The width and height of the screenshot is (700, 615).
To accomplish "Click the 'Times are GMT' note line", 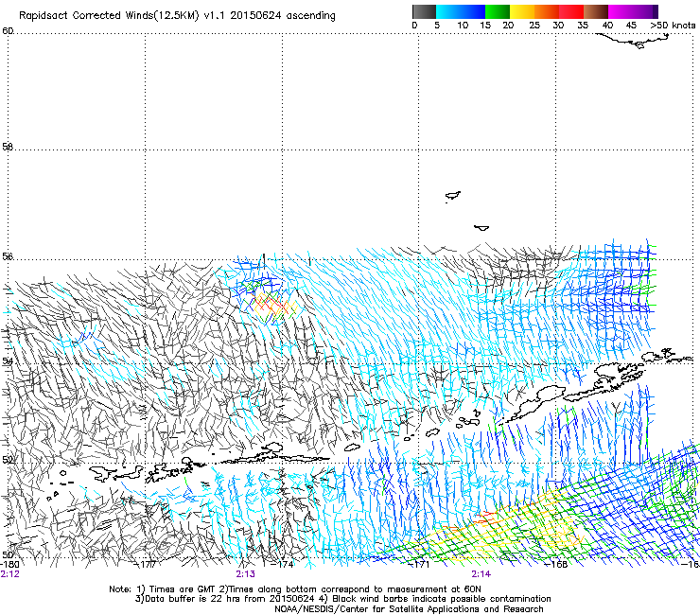I will coord(295,589).
